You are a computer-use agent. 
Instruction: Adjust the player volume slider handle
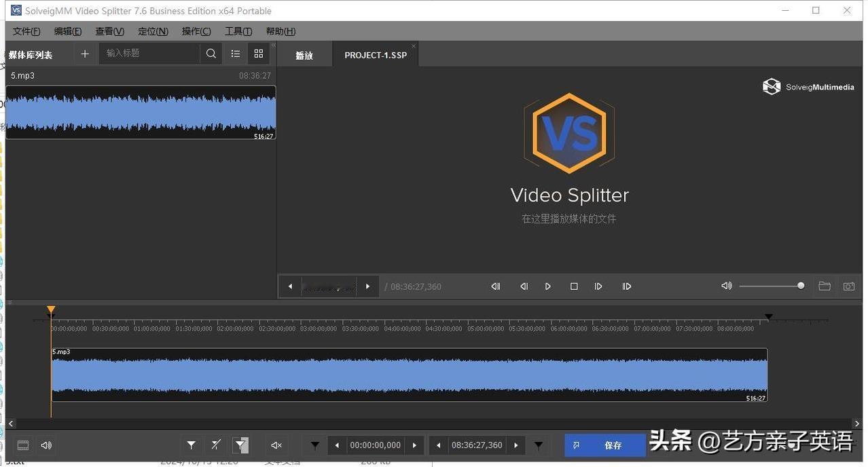point(801,286)
